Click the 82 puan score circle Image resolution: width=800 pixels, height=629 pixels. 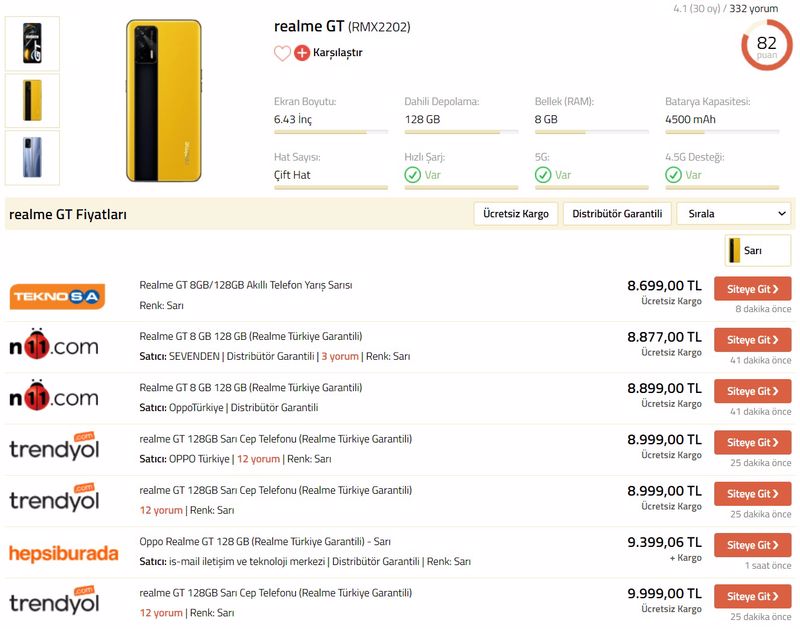766,45
